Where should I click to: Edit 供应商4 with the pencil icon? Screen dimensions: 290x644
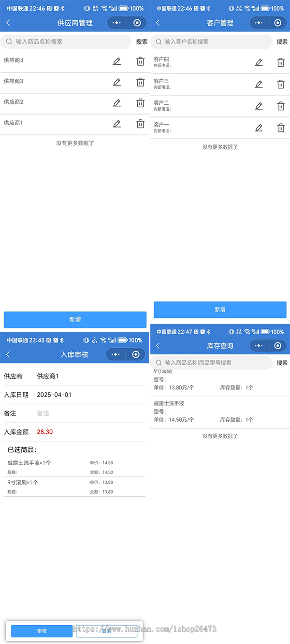pos(116,61)
